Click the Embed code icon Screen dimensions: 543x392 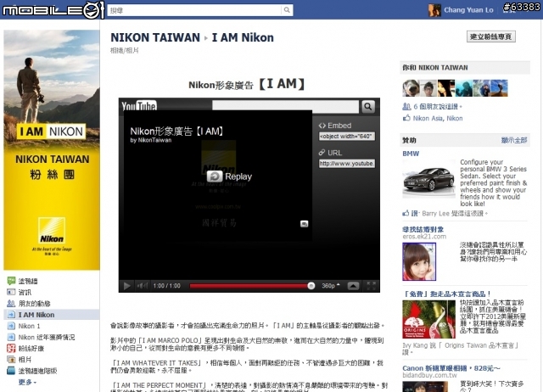coord(322,126)
